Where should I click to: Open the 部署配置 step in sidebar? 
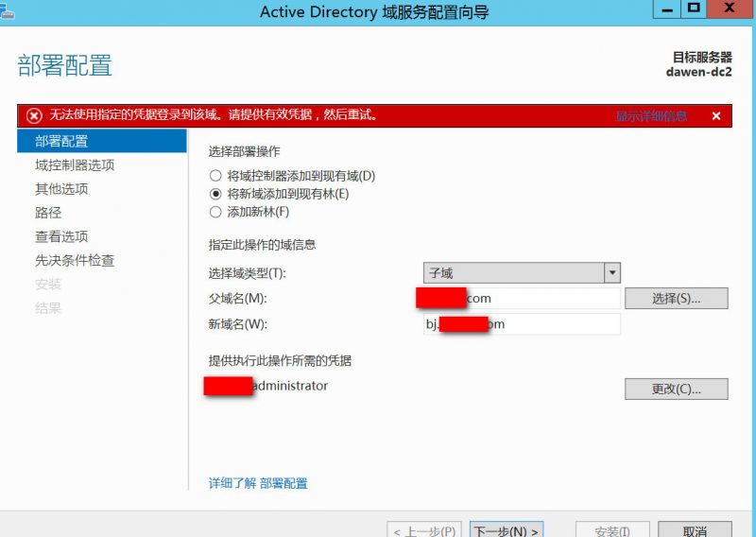102,141
